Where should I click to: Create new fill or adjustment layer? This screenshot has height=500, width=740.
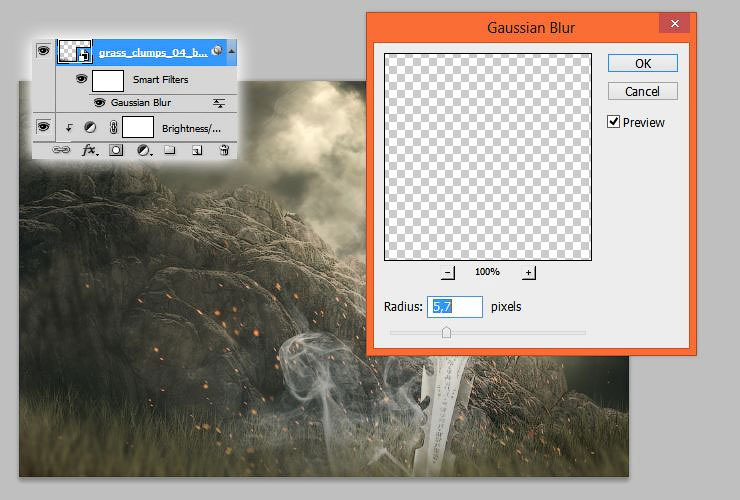[x=144, y=151]
